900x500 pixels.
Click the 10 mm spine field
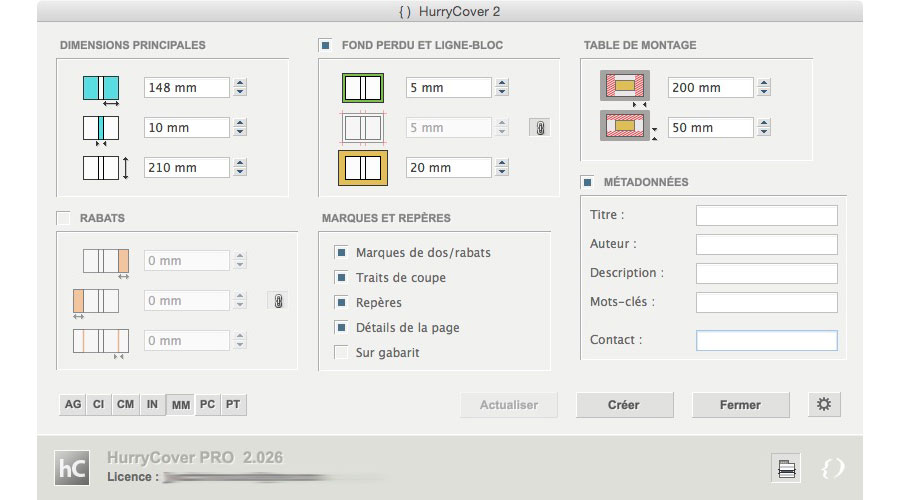[187, 127]
